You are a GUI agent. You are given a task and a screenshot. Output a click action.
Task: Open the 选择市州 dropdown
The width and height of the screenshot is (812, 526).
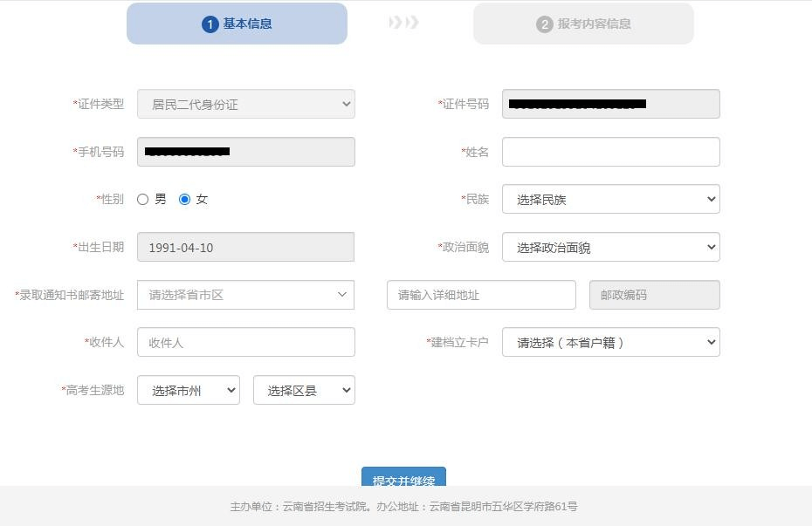[188, 391]
